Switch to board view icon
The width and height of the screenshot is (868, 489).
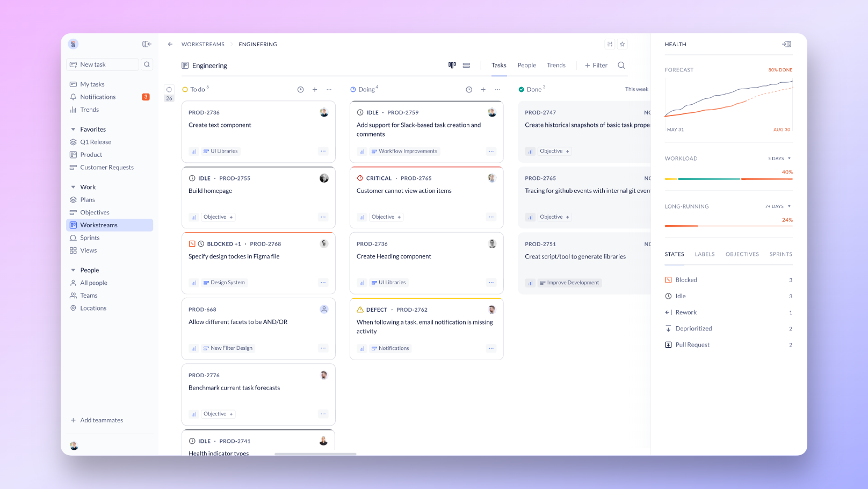[452, 65]
